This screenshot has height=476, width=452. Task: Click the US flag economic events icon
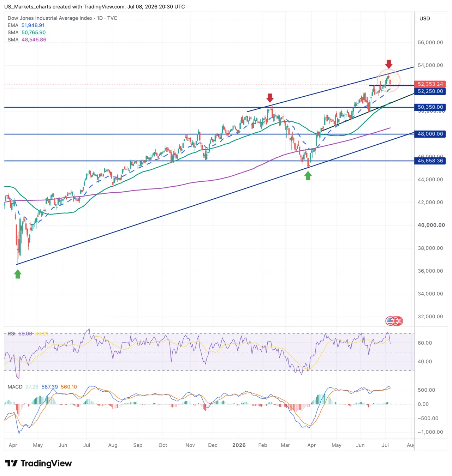pyautogui.click(x=390, y=321)
